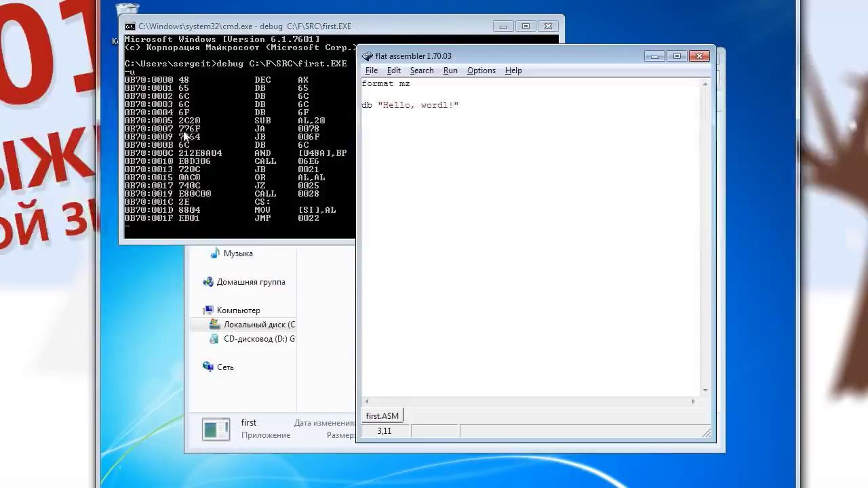The image size is (868, 488).
Task: Switch to the first.ASM tab
Action: click(382, 416)
